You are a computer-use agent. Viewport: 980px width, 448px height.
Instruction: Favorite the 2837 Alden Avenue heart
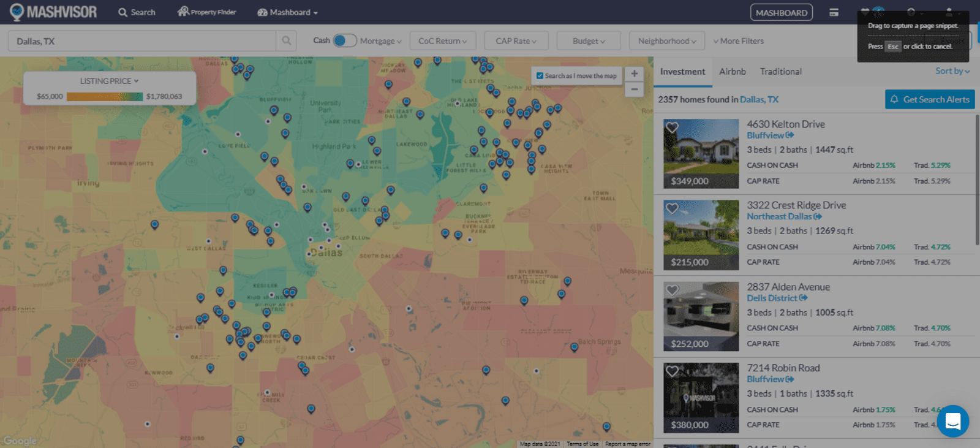pos(672,290)
